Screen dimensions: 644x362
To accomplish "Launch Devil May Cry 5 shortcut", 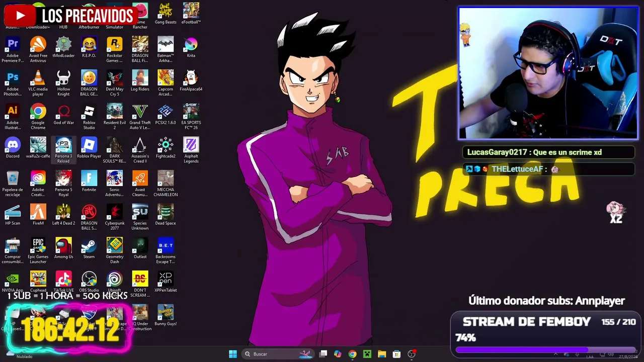I will [x=115, y=83].
